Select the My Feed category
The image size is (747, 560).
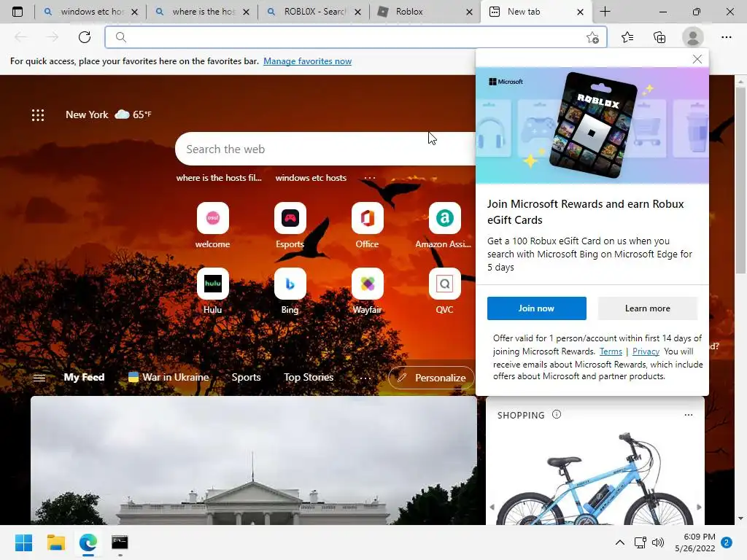point(85,377)
